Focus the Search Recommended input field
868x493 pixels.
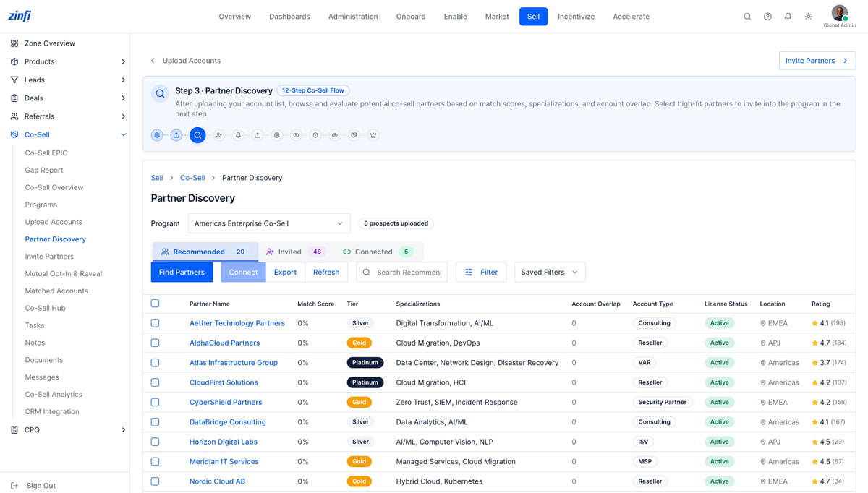[x=402, y=272]
